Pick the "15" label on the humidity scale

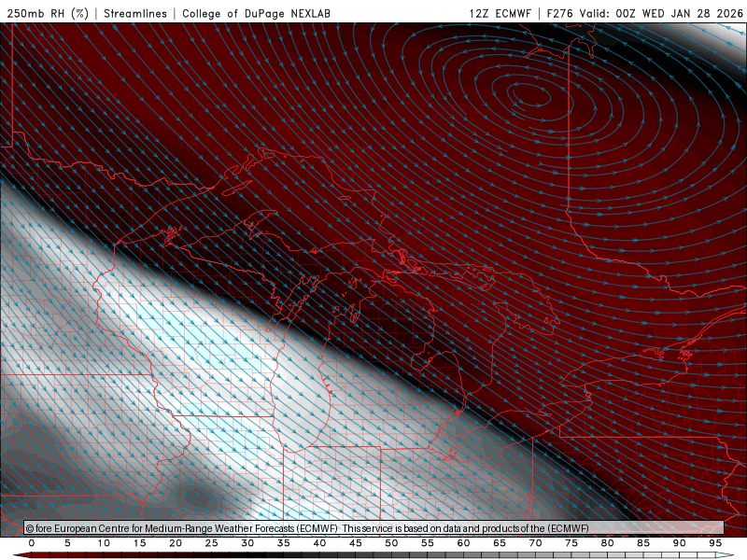point(139,543)
